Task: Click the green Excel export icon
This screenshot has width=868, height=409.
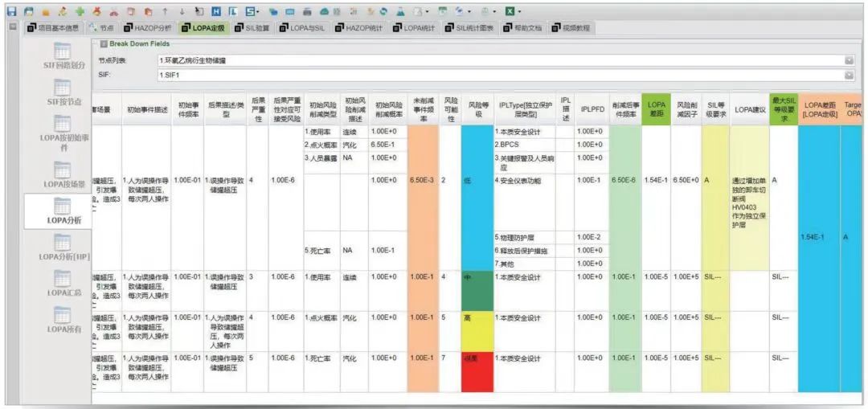Action: [509, 12]
